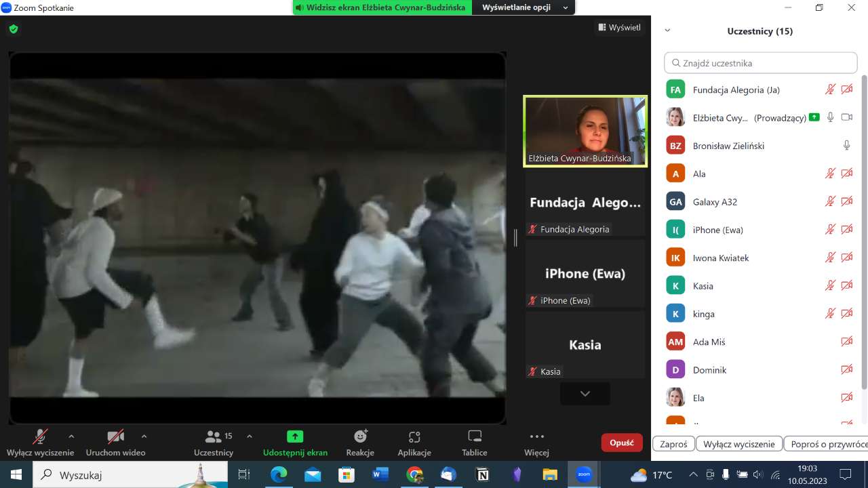Toggle Bronisław Zieliński's microphone icon
This screenshot has height=488, width=868.
846,146
